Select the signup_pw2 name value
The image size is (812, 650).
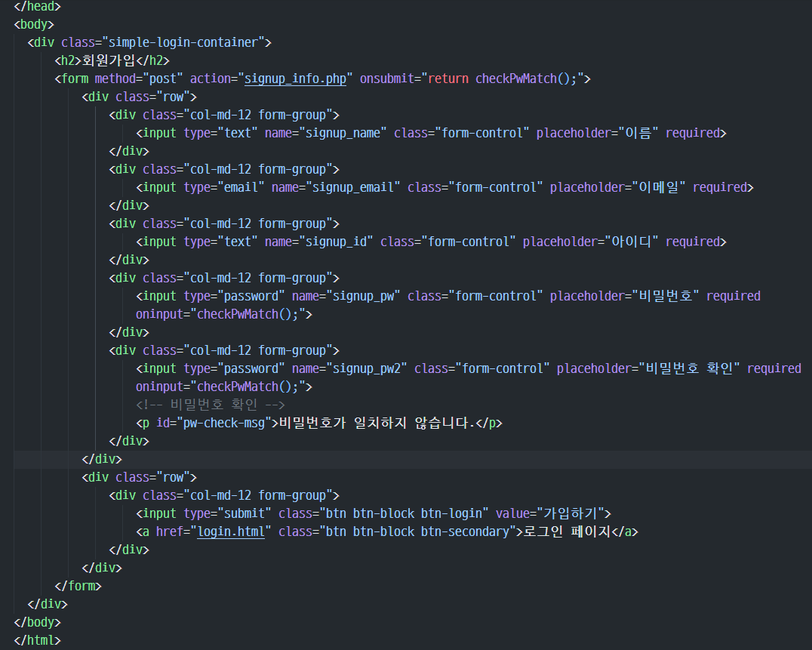coord(367,368)
